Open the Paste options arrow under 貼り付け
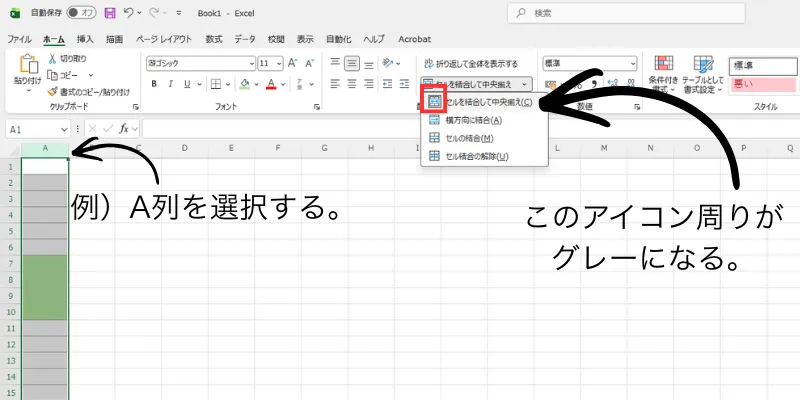 [x=29, y=90]
